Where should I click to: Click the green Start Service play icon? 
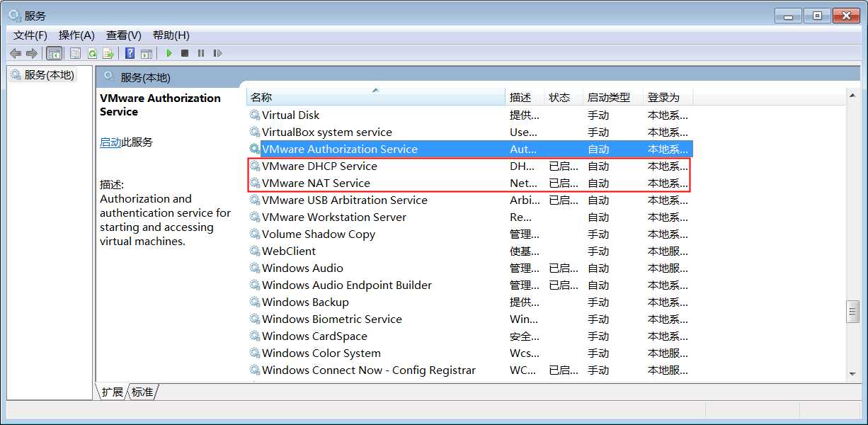tap(169, 53)
